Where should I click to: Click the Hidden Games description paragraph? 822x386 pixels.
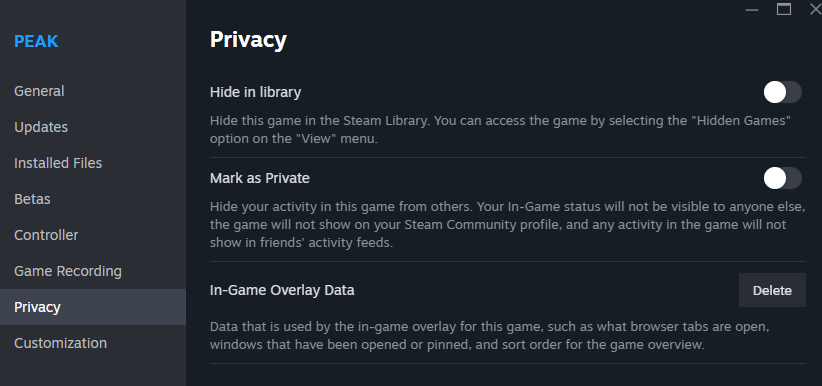point(501,130)
